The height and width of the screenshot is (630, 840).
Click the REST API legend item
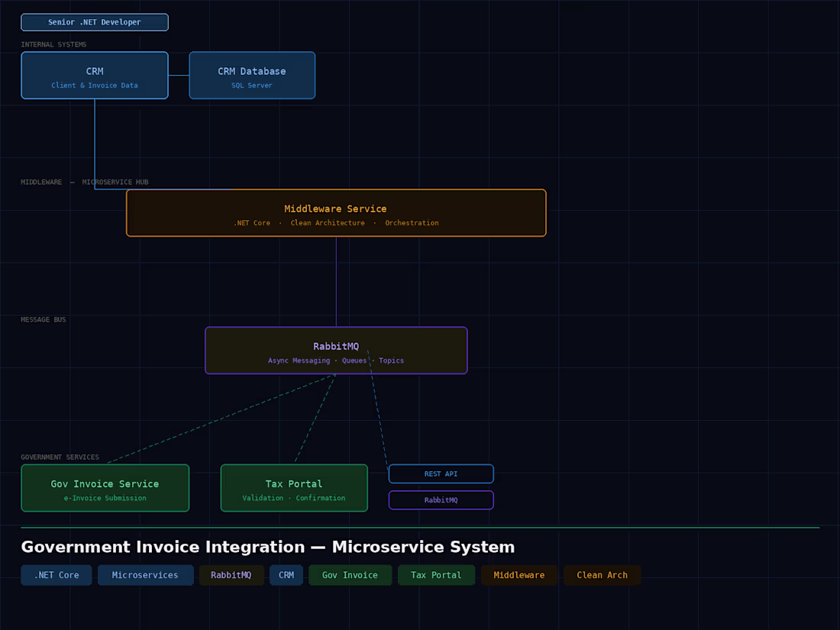(x=441, y=473)
